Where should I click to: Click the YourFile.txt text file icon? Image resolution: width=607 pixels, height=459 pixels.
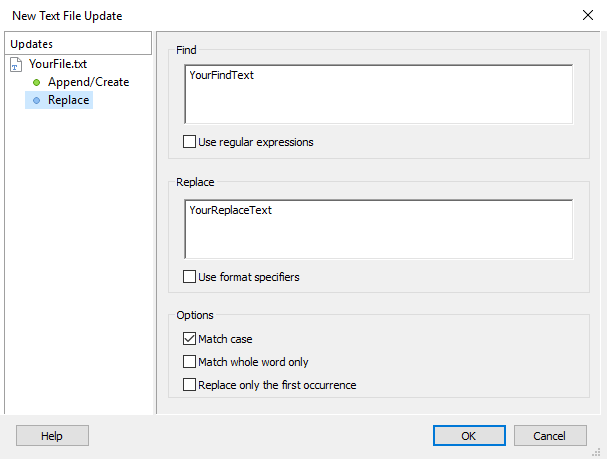[15, 65]
